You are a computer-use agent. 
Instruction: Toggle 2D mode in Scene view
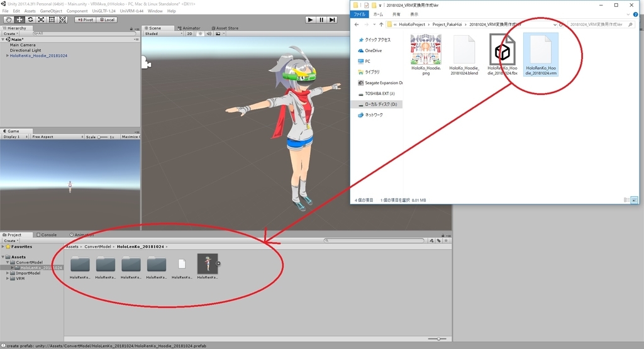[190, 34]
